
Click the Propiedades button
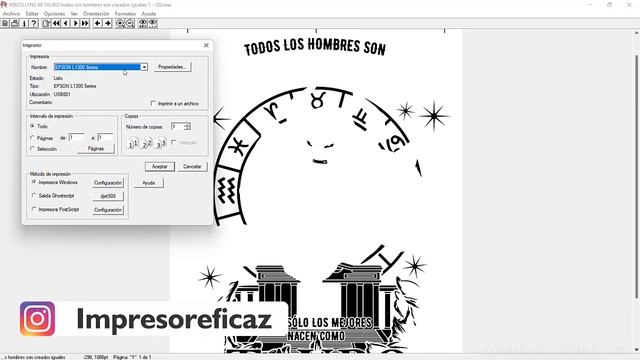pos(172,67)
